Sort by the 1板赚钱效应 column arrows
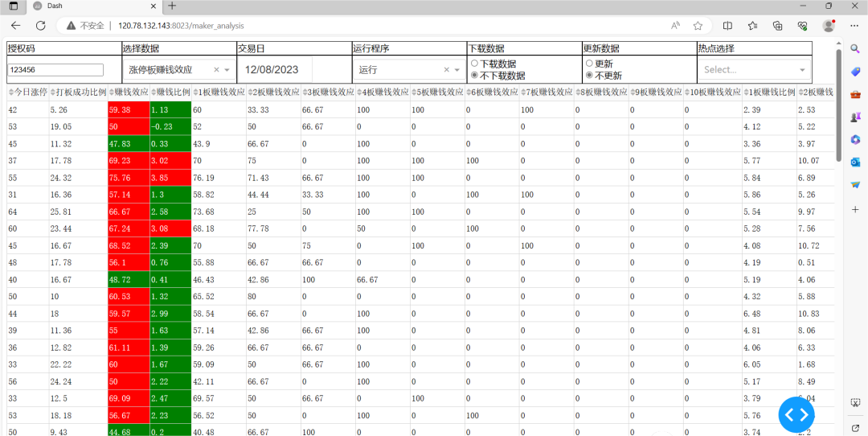This screenshot has height=436, width=868. coord(194,93)
